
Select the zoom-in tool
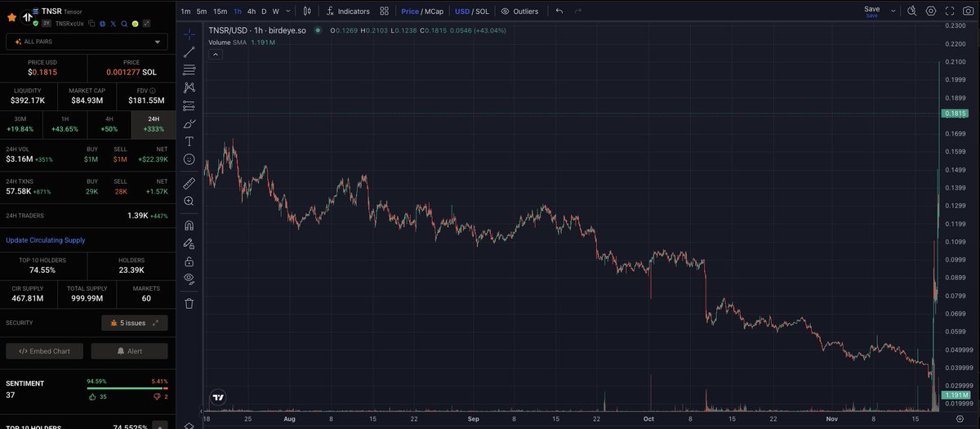[x=189, y=201]
